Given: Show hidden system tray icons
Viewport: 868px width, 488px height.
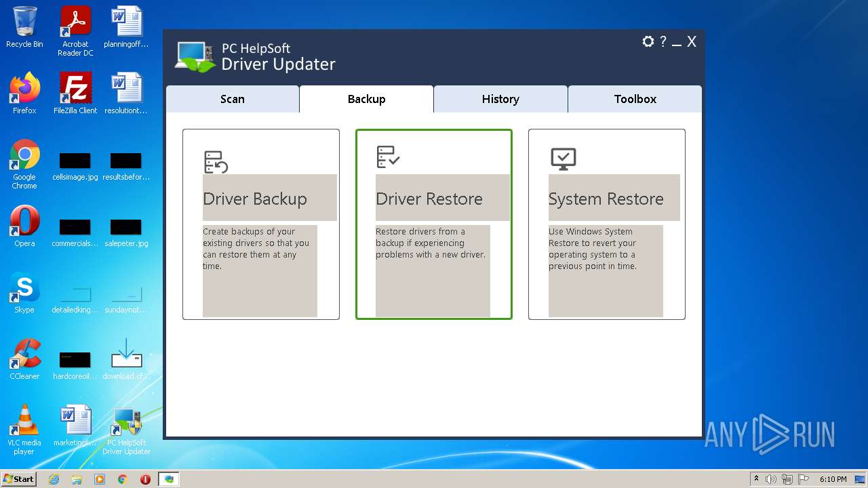Looking at the screenshot, I should tap(756, 479).
